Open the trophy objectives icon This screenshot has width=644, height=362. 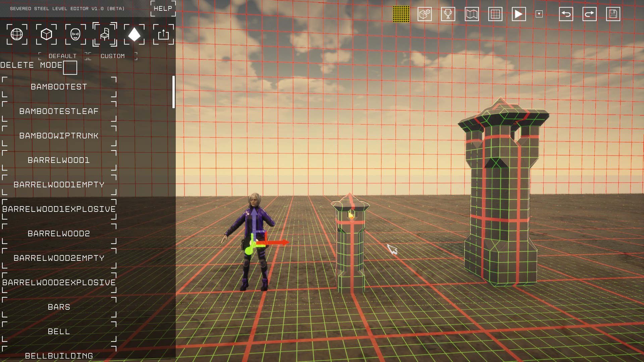[x=448, y=14]
